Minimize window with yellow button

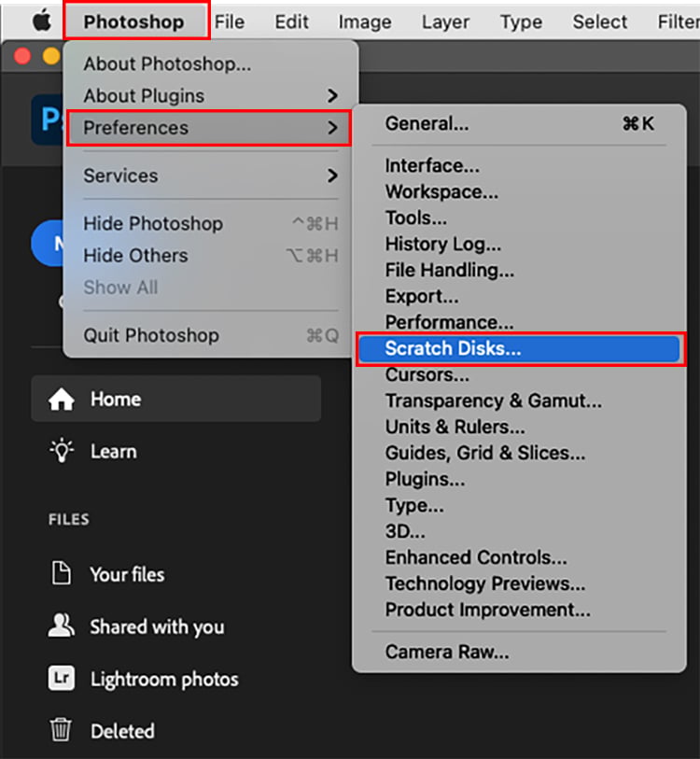51,56
